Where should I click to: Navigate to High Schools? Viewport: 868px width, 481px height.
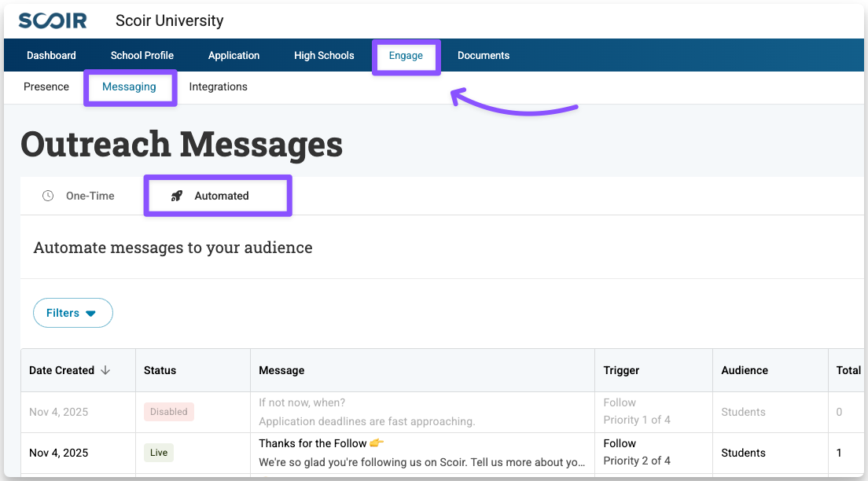tap(324, 56)
